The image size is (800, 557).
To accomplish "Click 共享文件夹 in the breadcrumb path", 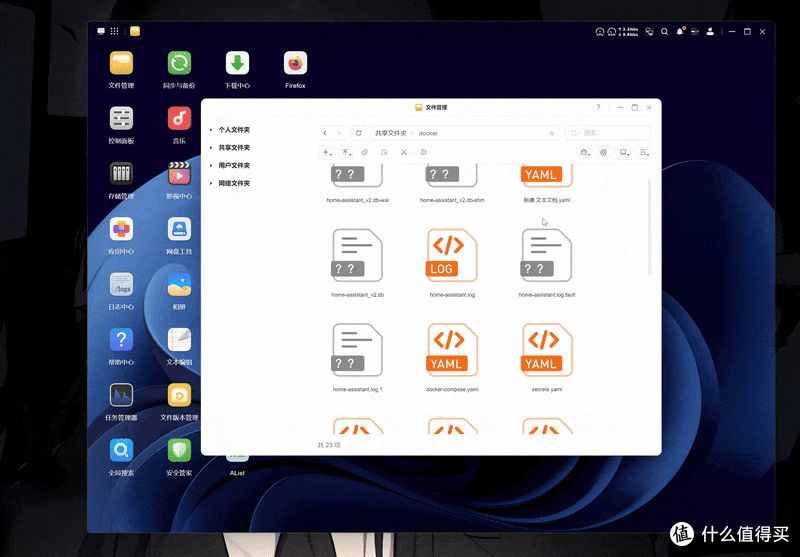I will tap(391, 133).
